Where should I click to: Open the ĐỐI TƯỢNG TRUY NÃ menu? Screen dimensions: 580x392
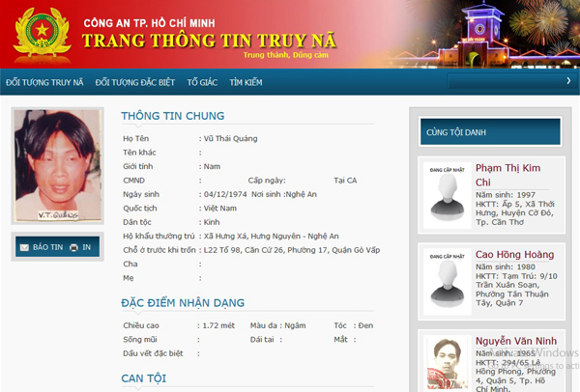pos(46,83)
